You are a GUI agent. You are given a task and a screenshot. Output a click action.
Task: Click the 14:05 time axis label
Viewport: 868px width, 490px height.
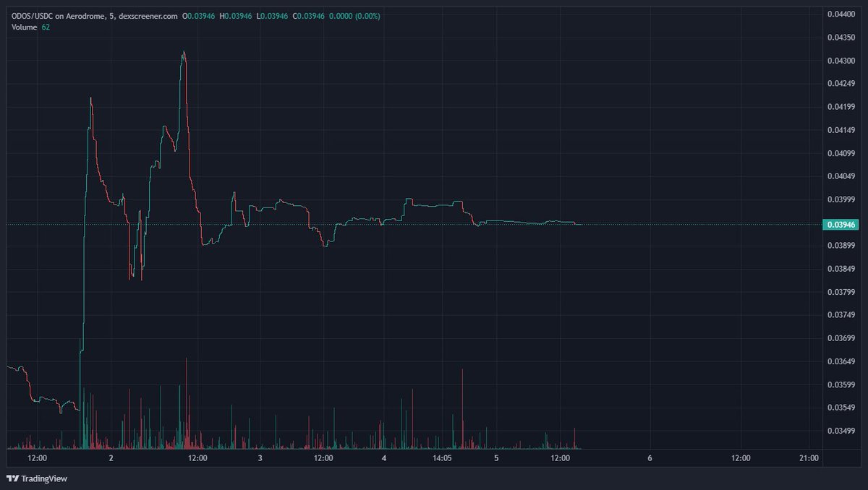click(x=442, y=458)
